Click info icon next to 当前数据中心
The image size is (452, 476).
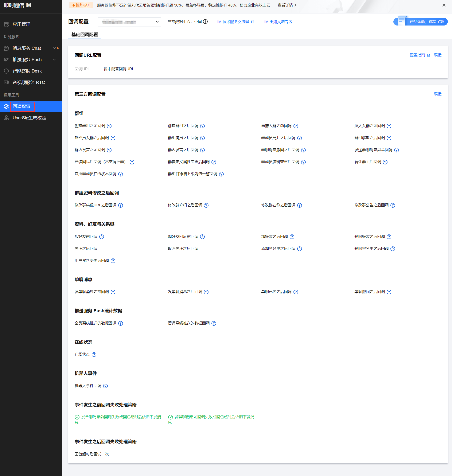coord(205,22)
